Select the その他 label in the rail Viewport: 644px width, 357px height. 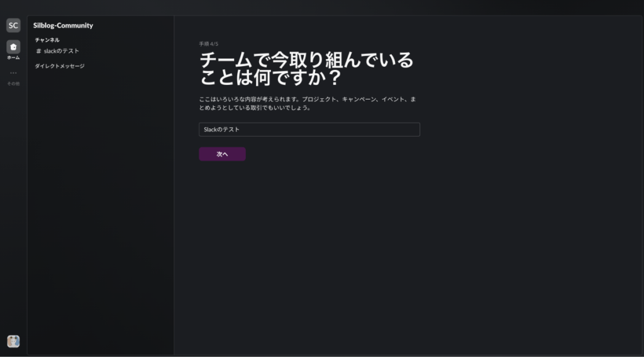tap(13, 84)
